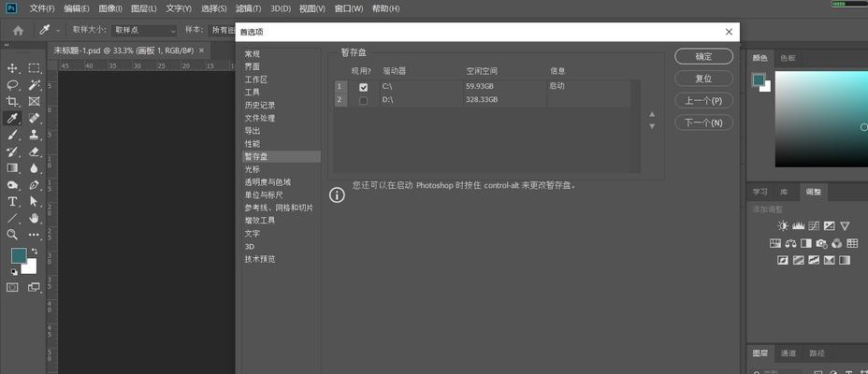Viewport: 868px width, 374px height.
Task: Add a Brightness/Contrast adjustment
Action: point(783,225)
